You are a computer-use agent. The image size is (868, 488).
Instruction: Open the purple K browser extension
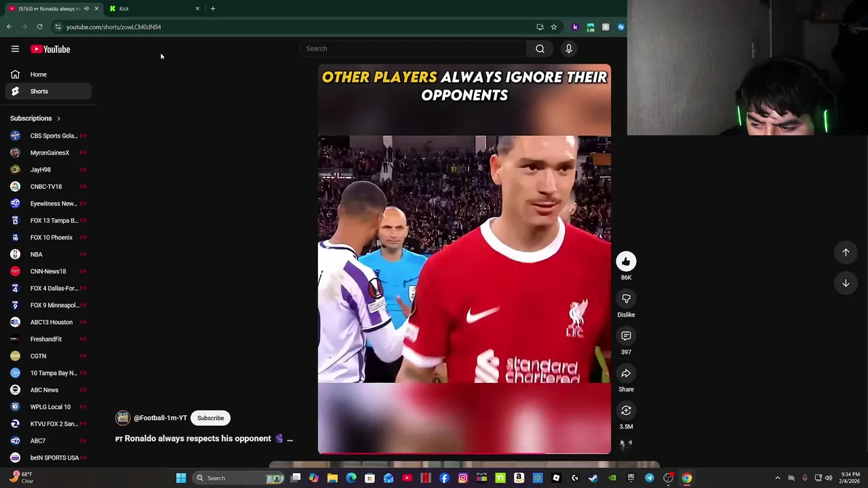click(575, 27)
